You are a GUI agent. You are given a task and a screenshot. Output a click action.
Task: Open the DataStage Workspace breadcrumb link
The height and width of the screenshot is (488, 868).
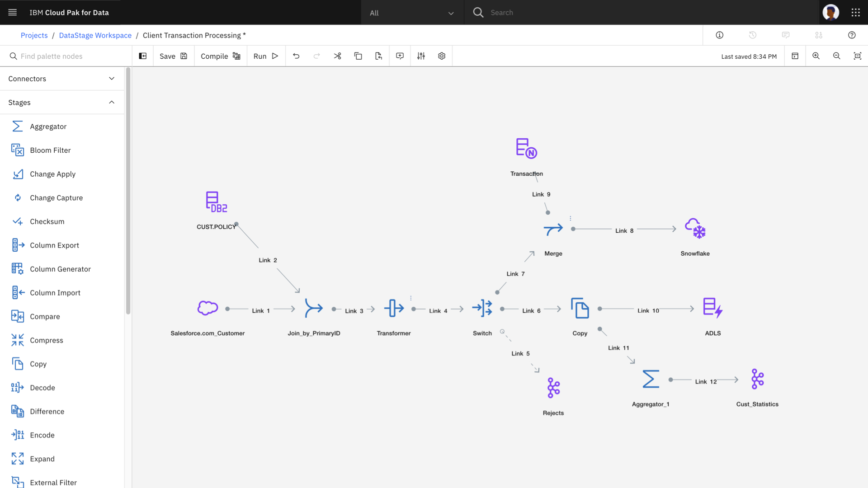coord(95,35)
